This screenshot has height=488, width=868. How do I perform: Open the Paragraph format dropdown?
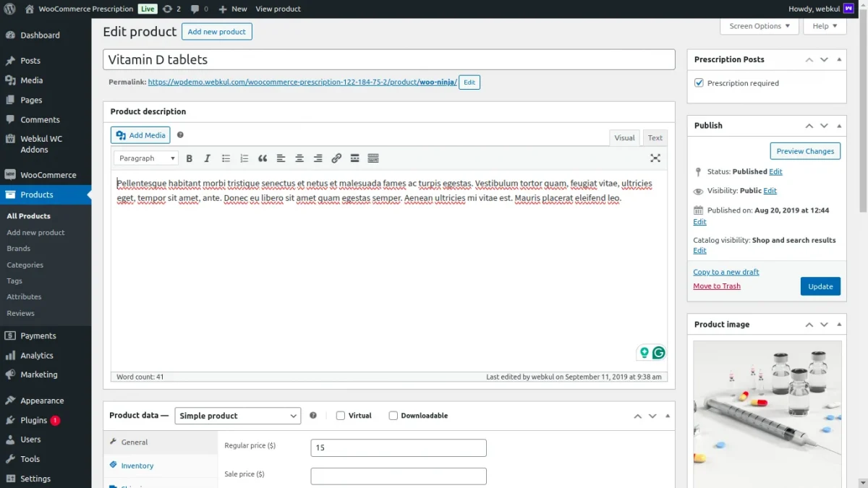click(x=146, y=158)
